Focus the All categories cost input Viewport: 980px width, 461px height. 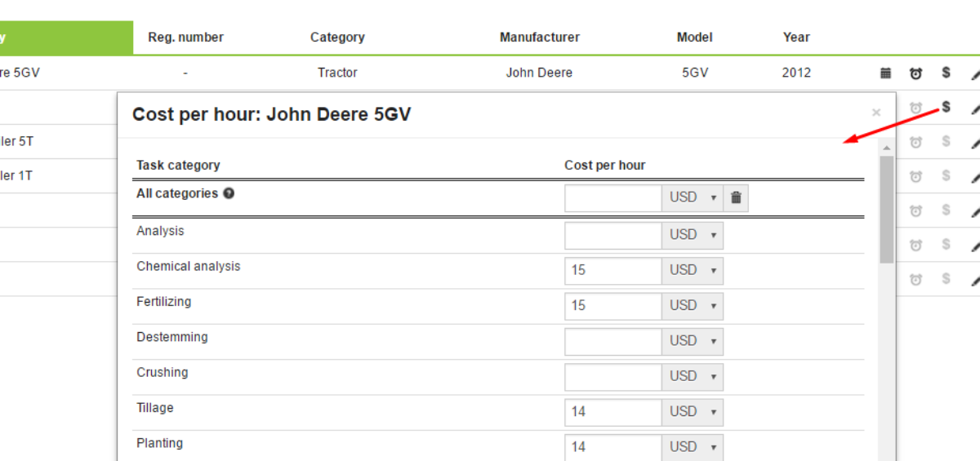click(613, 197)
